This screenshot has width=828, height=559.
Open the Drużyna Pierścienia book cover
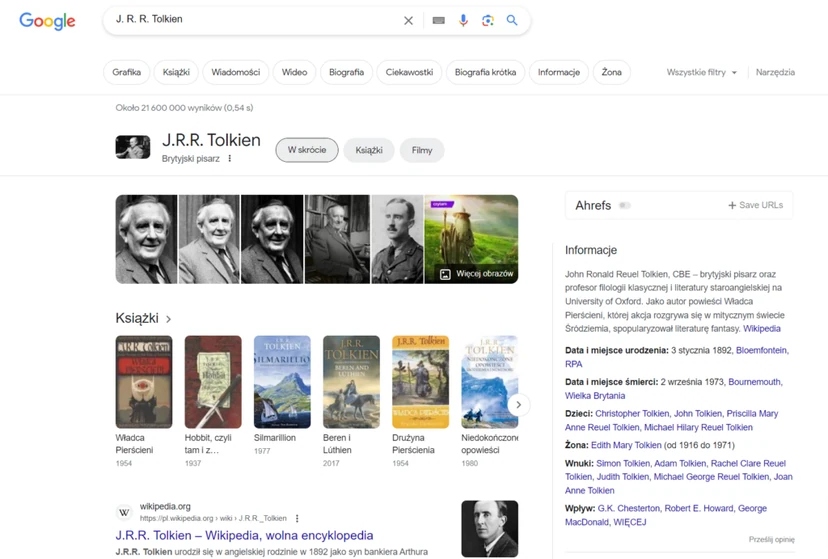[x=420, y=382]
